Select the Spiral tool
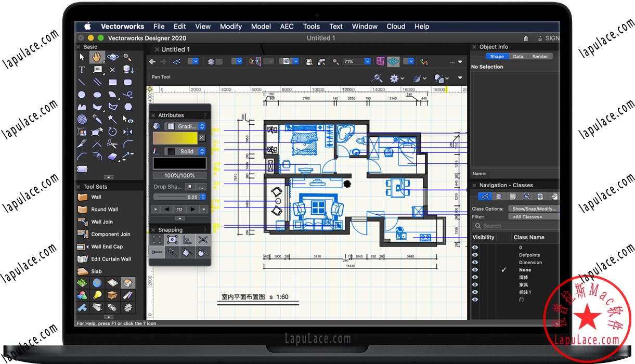This screenshot has height=364, width=635. tap(82, 120)
